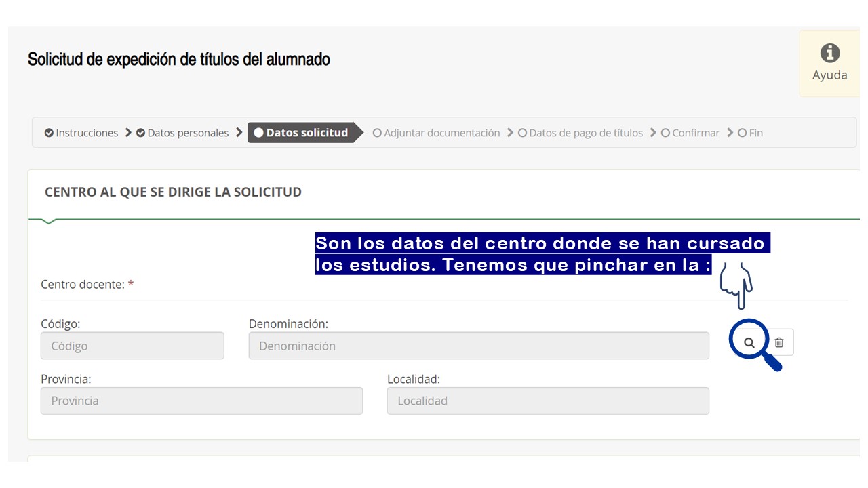Click the page title Solicitud de expedición de títulos
This screenshot has width=868, height=488.
(x=179, y=60)
